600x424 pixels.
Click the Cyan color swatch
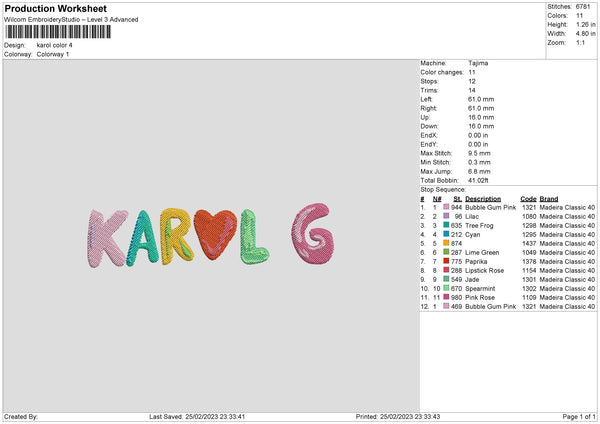click(x=446, y=234)
